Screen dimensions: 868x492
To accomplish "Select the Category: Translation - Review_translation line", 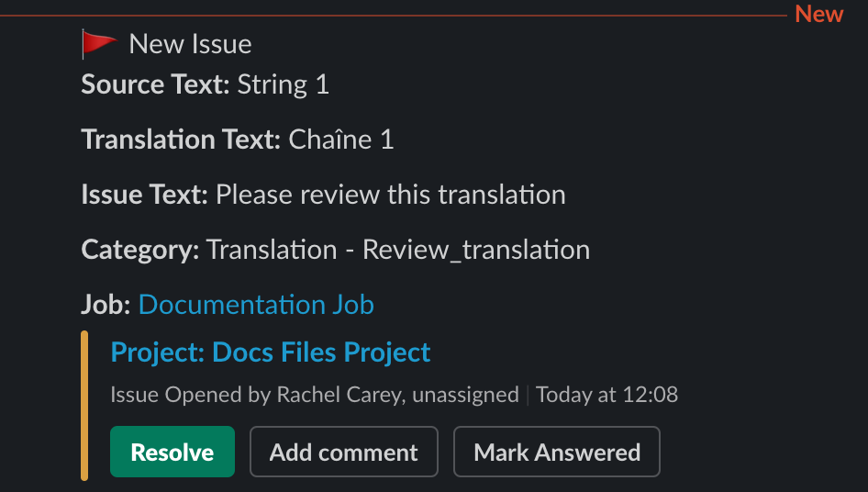I will [x=336, y=250].
